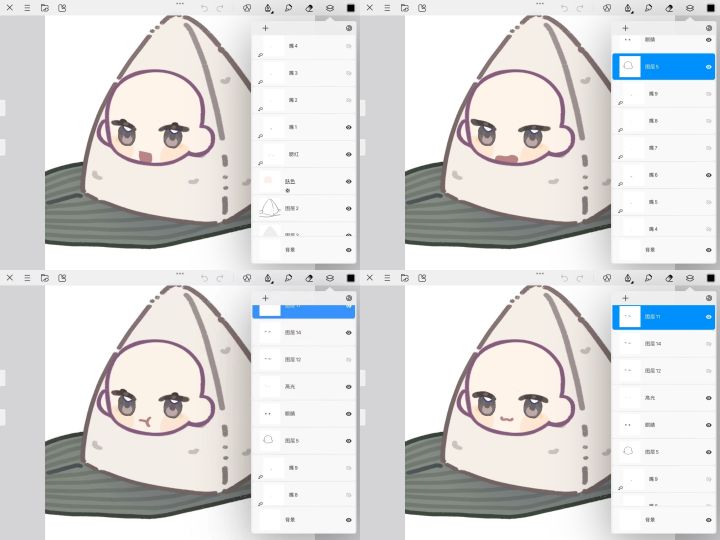This screenshot has width=720, height=540.
Task: Select the eraser tool above the 嘴 3 layer panel
Action: coord(309,8)
